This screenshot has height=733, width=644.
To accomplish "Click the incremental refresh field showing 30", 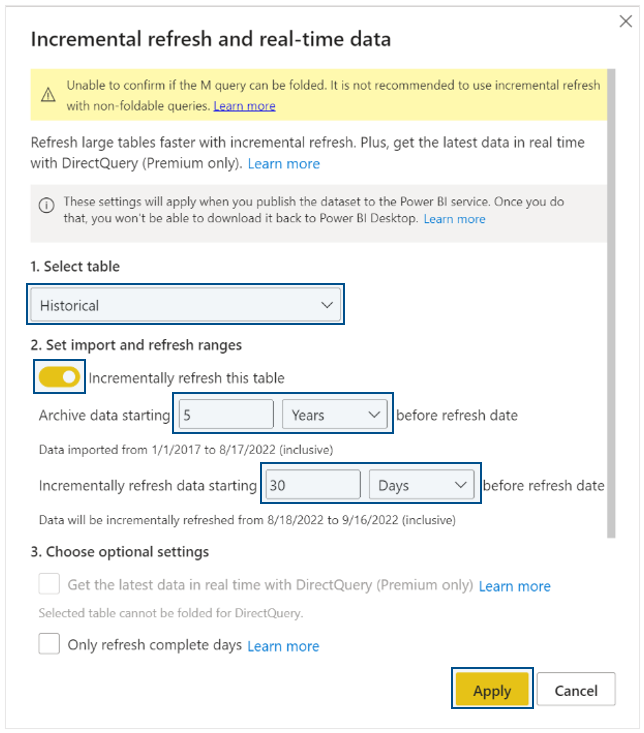I will [x=313, y=485].
